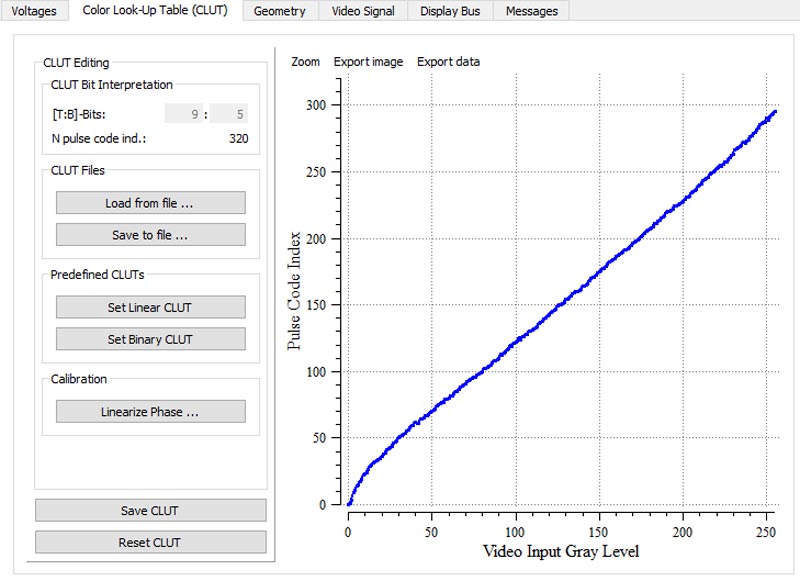Viewport: 800px width, 581px height.
Task: Click Export image above the chart
Action: tap(368, 62)
